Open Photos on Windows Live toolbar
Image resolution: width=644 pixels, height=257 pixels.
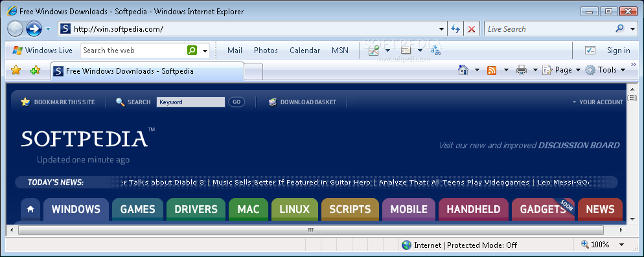[x=266, y=50]
